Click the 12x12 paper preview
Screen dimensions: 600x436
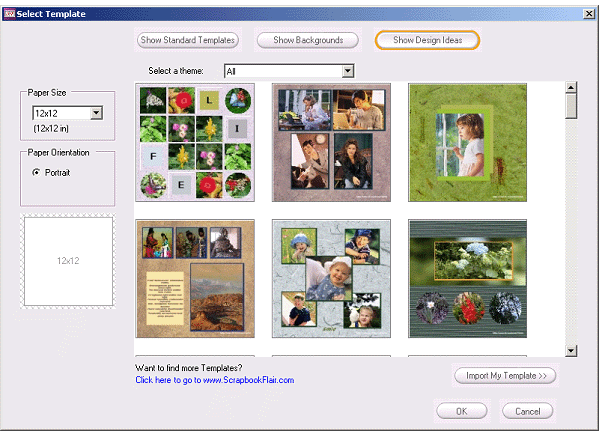(68, 261)
